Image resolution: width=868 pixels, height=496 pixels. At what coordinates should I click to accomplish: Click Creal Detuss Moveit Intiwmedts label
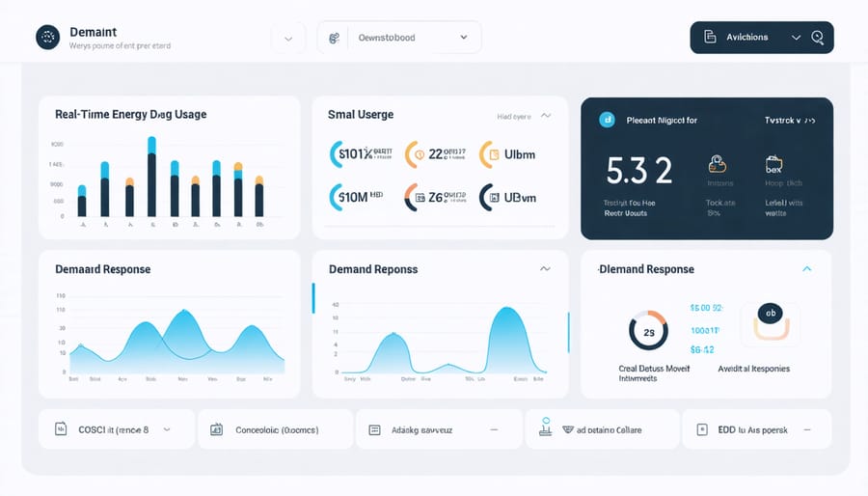[654, 373]
